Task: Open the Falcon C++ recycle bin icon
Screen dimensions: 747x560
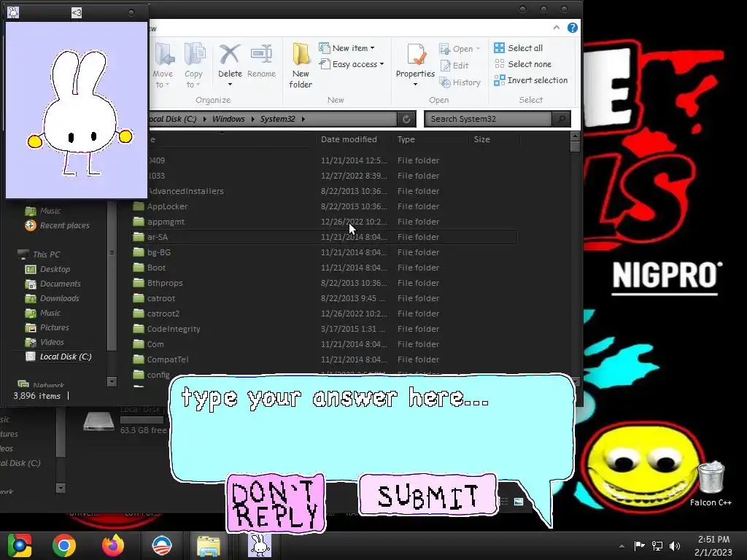Action: pos(711,483)
